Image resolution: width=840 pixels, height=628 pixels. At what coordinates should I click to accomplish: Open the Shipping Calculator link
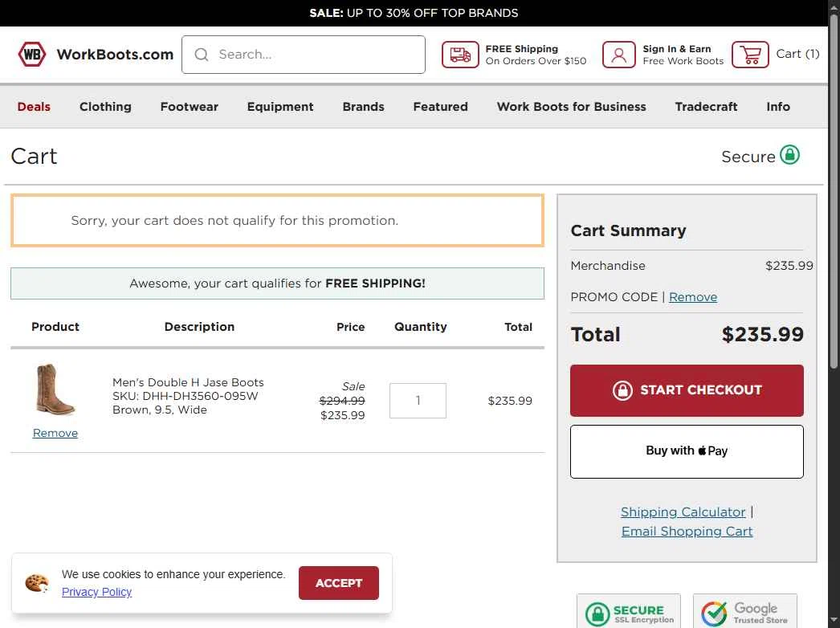coord(683,512)
